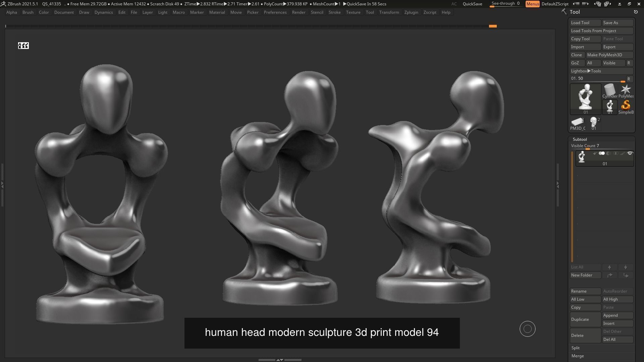This screenshot has height=362, width=644.
Task: Expand the bottom tray arrows
Action: (279, 360)
